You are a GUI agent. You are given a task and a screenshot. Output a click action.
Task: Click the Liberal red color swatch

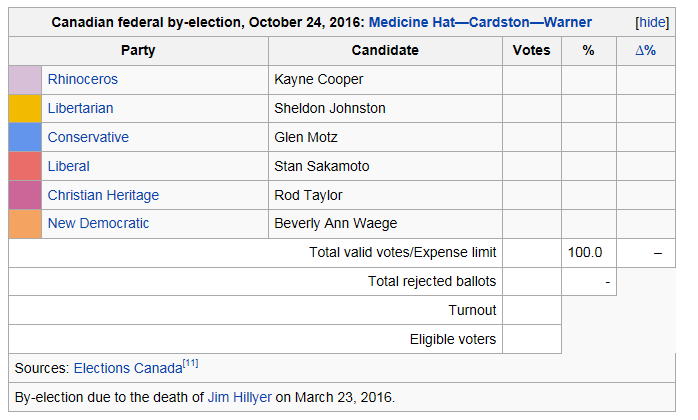tap(25, 166)
